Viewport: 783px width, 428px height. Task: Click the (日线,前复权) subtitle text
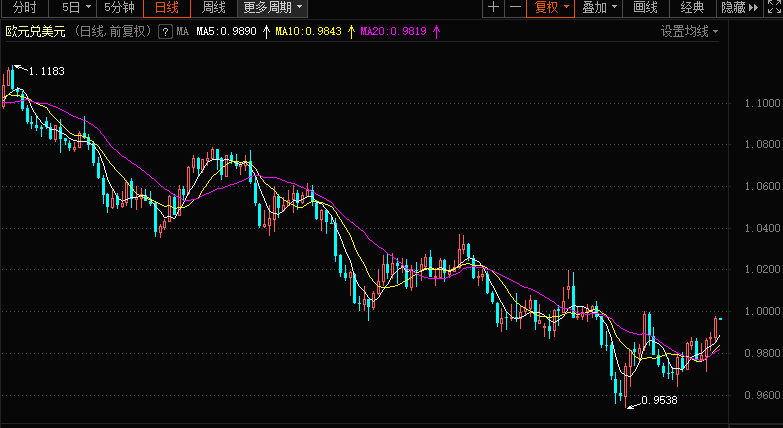click(112, 32)
